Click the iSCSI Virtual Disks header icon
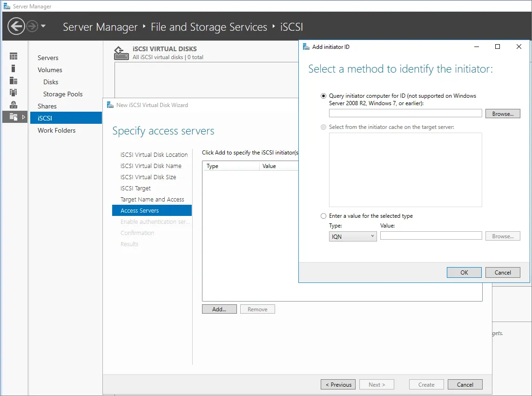 121,53
